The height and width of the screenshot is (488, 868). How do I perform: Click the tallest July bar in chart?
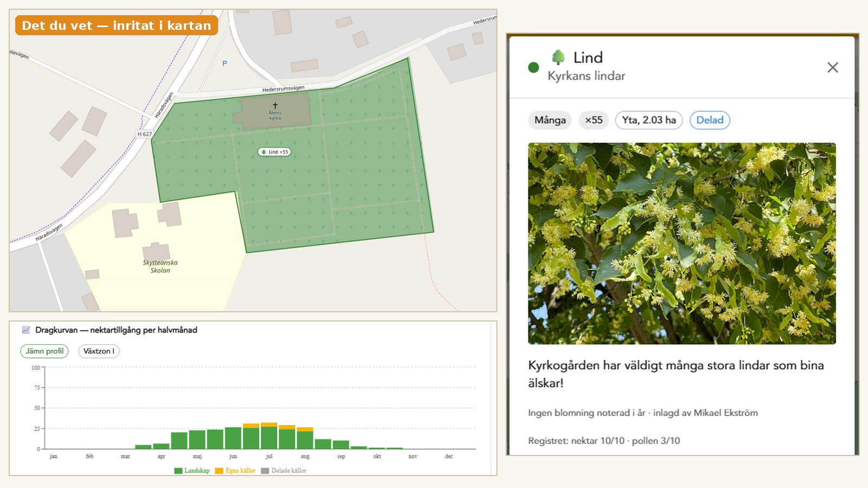(x=269, y=436)
